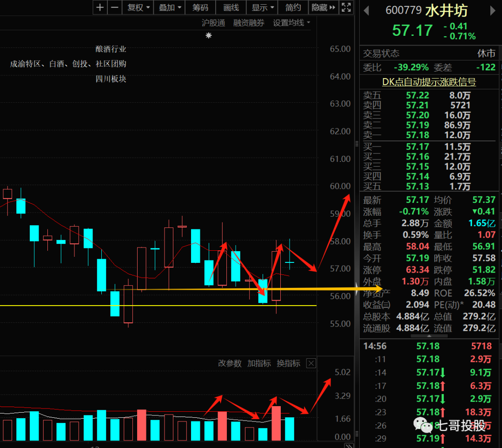Screen dimensions: 502x448
Task: Toggle fullscreen chart icon
Action: (346, 7)
